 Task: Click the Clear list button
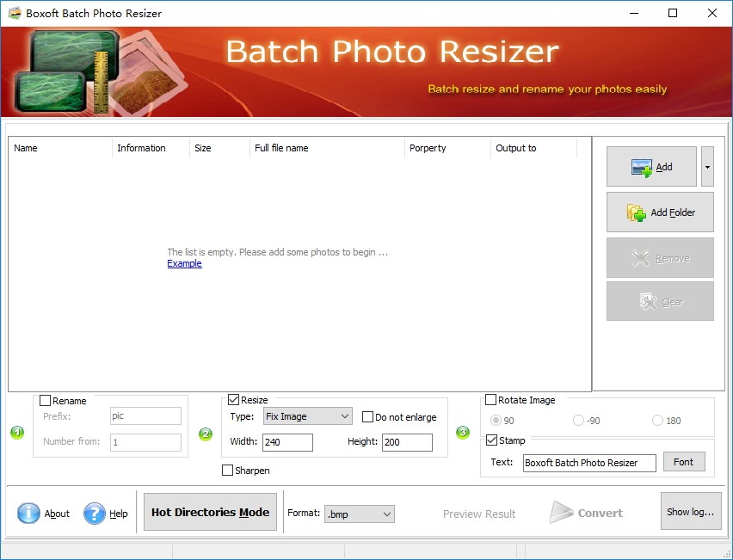coord(660,301)
